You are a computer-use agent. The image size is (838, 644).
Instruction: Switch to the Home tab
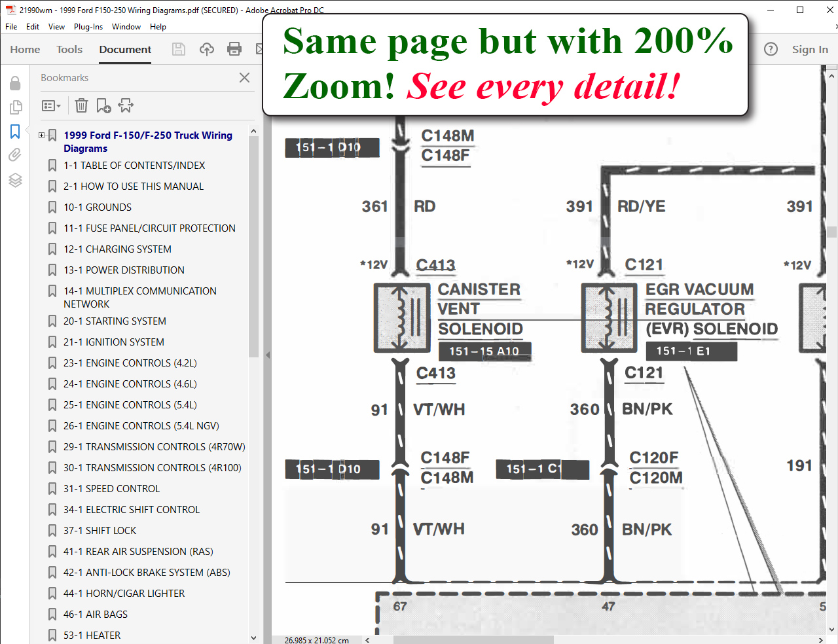(x=25, y=49)
